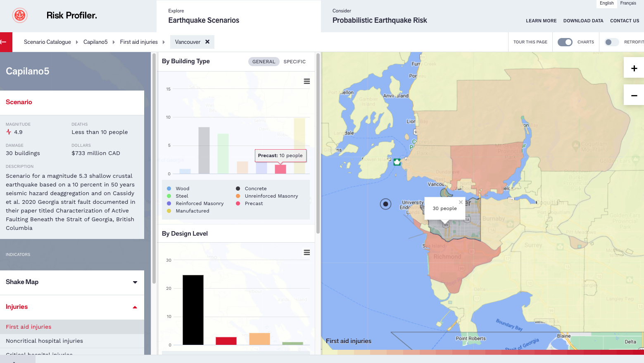
Task: Click the earthquake epicenter marker on the map
Action: click(385, 204)
